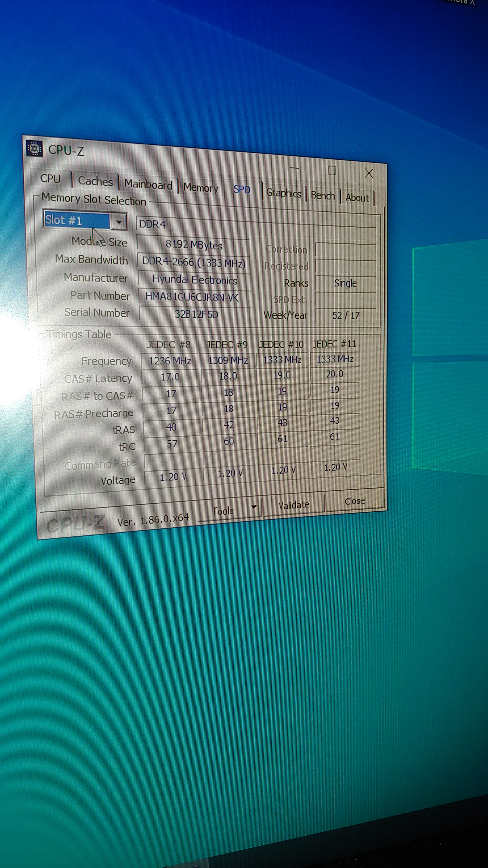Click the tRC value 57
Screen dimensions: 488x868
172,444
